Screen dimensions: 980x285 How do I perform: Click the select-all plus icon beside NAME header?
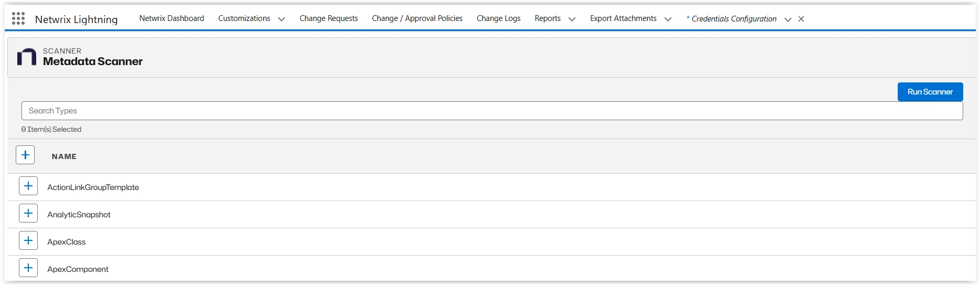coord(25,155)
